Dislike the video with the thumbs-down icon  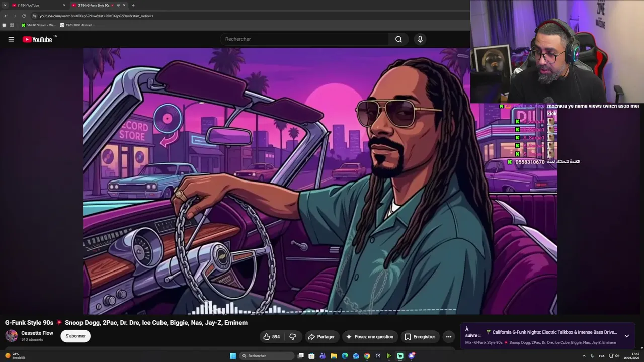point(293,337)
